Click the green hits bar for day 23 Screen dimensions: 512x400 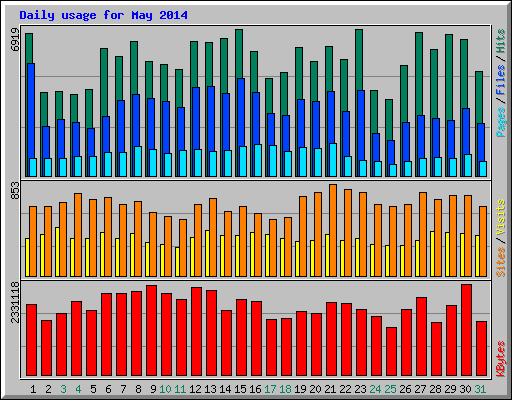click(359, 59)
